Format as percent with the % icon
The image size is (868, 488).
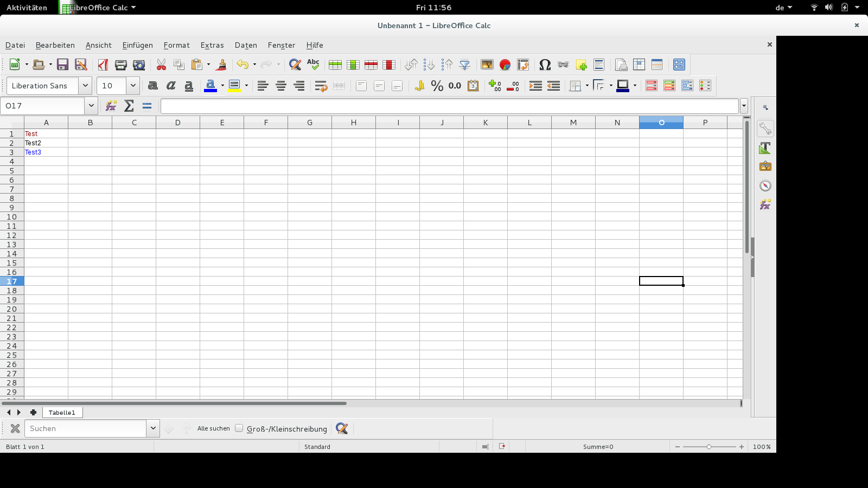coord(437,86)
